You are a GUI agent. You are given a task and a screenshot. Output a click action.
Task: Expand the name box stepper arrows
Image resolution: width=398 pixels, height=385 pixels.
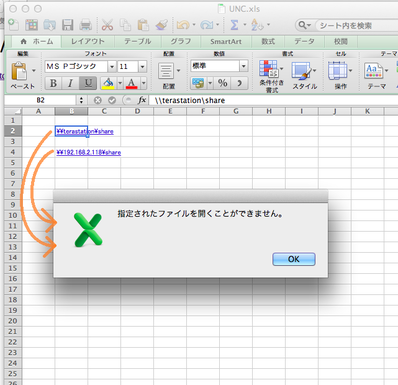tap(81, 100)
